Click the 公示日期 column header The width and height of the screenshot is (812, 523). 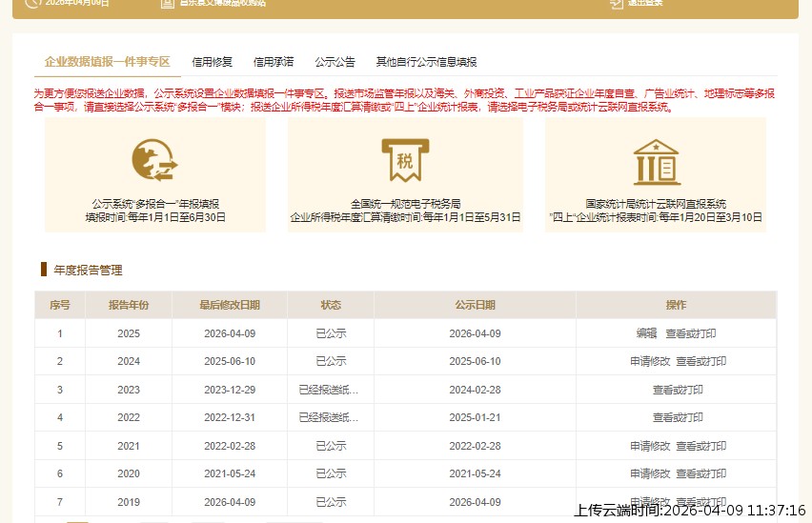475,305
